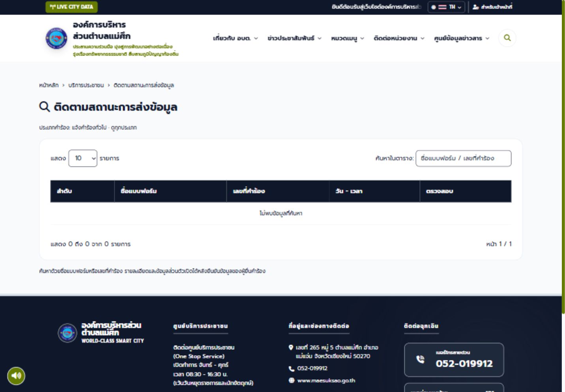Expand the ติดต่อหน่วยงาน menu

click(399, 38)
